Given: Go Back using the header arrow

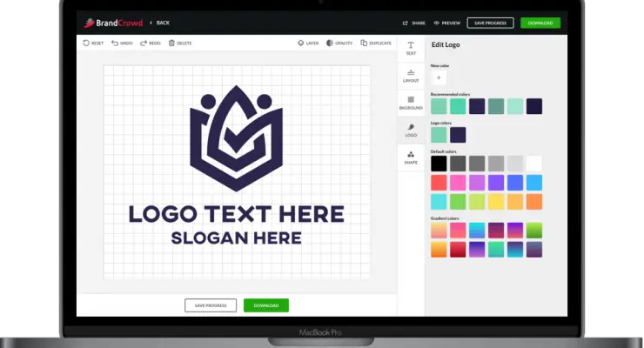Looking at the screenshot, I should point(151,23).
